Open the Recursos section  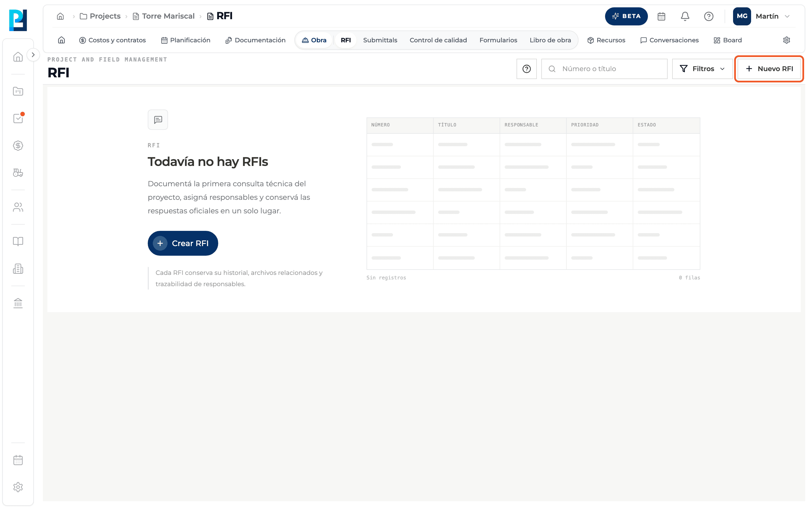point(606,40)
